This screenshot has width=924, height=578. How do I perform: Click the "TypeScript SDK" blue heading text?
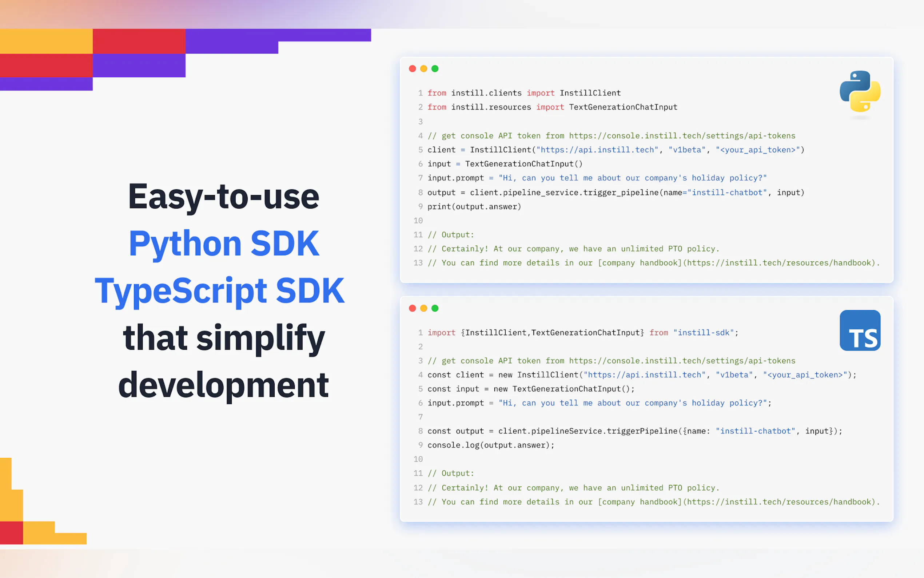[220, 290]
